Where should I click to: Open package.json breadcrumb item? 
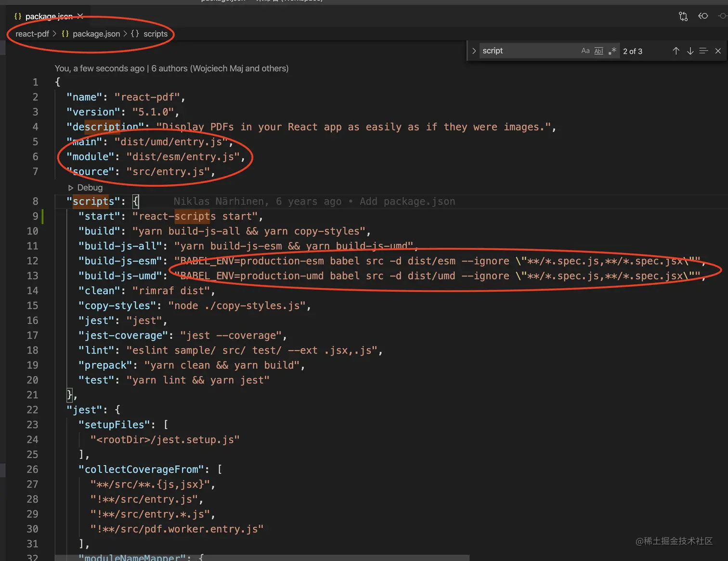tap(96, 34)
